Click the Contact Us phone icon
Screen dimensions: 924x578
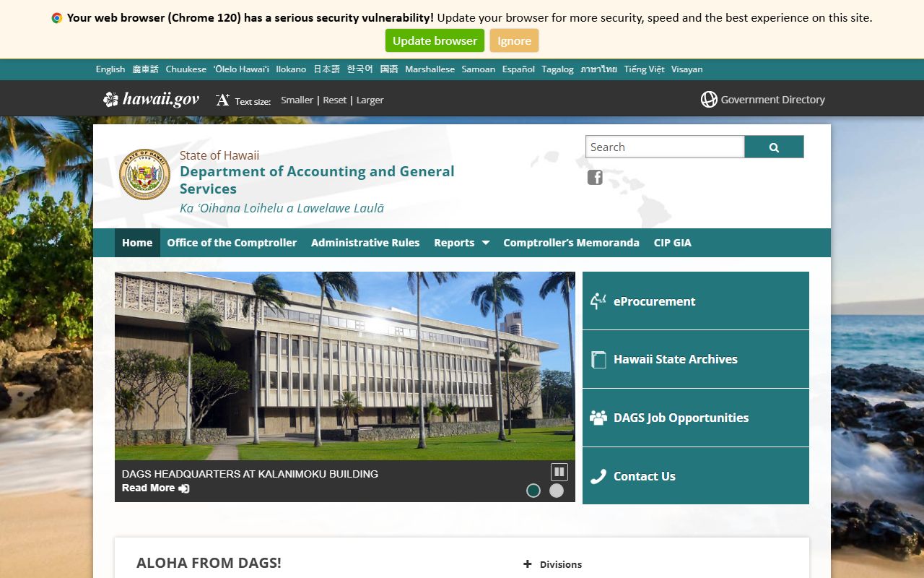point(598,476)
